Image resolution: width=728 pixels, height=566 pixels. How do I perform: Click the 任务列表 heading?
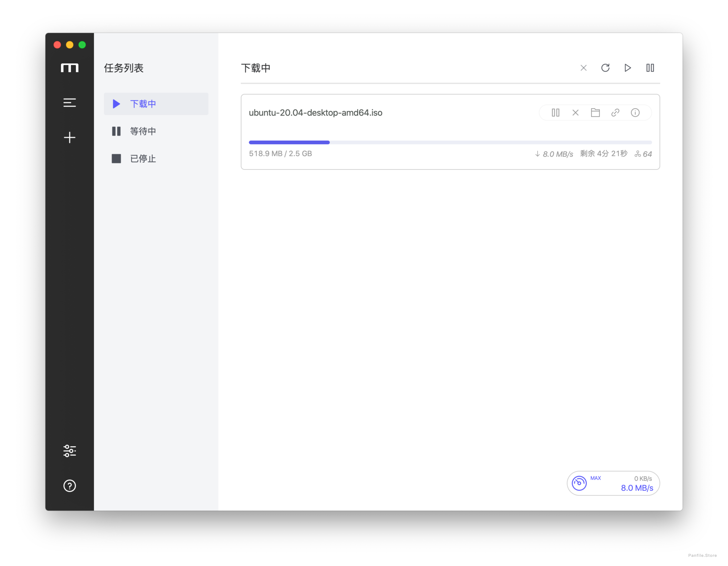[x=124, y=68]
